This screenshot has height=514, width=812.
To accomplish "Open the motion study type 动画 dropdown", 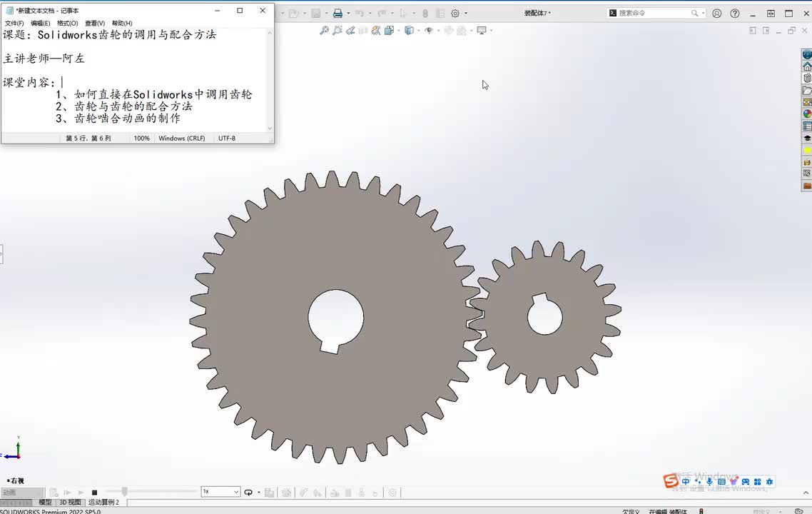I will pyautogui.click(x=22, y=493).
